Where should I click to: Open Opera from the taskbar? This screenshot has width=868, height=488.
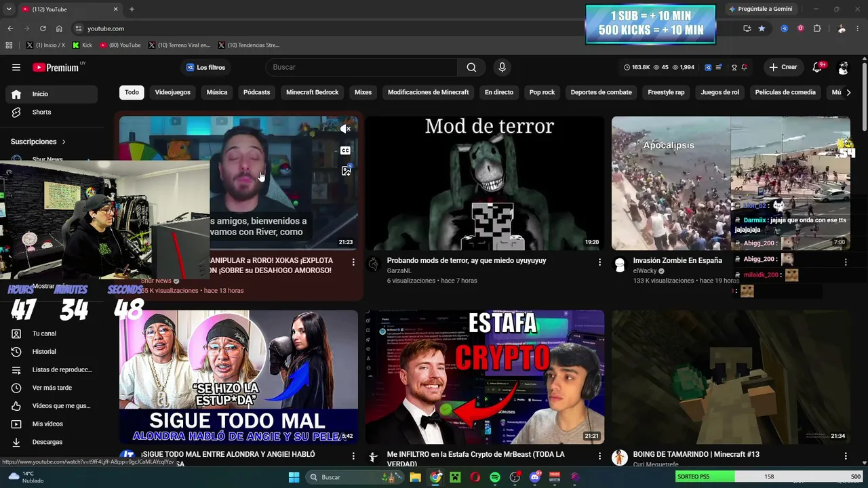pos(475,477)
